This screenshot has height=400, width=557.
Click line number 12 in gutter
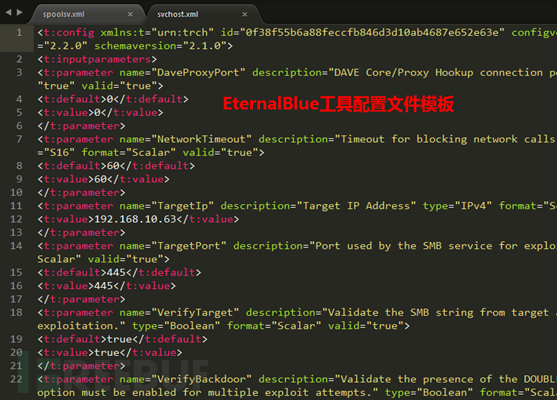point(16,219)
